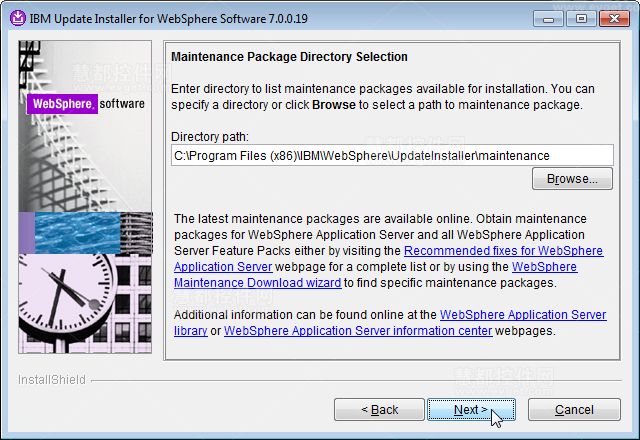Focus the Directory path input field
This screenshot has height=440, width=640.
(x=392, y=156)
